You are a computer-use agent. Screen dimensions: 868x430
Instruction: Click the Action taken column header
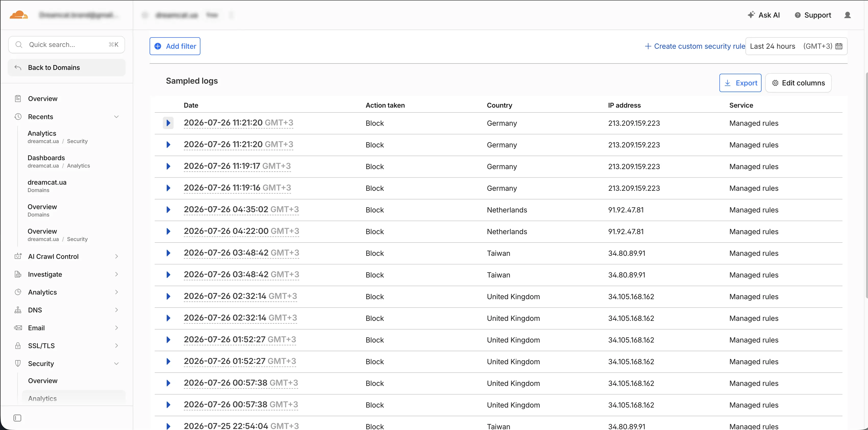pyautogui.click(x=385, y=105)
